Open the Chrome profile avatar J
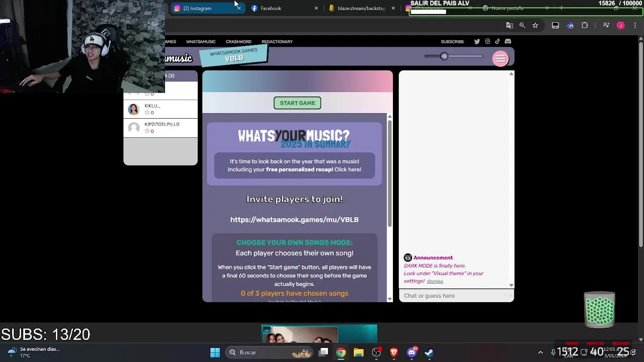Screen dimensions: 644x362 620,25
